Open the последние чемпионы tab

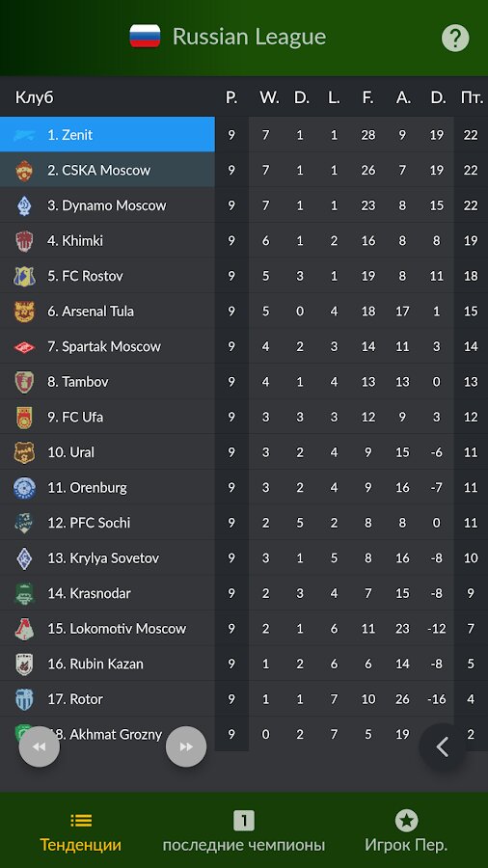coord(243,831)
